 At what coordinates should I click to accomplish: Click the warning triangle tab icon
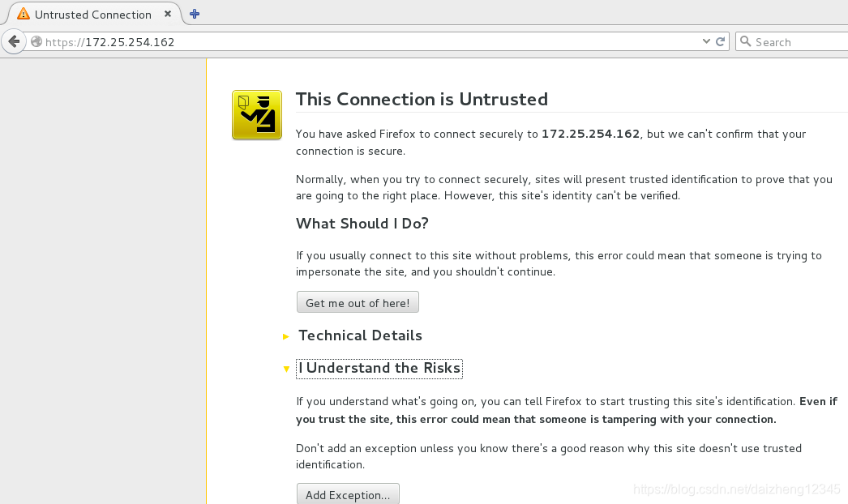click(x=24, y=14)
